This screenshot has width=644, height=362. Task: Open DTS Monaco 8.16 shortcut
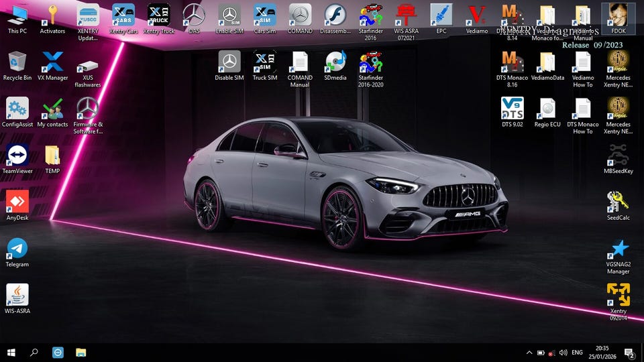[x=512, y=69]
